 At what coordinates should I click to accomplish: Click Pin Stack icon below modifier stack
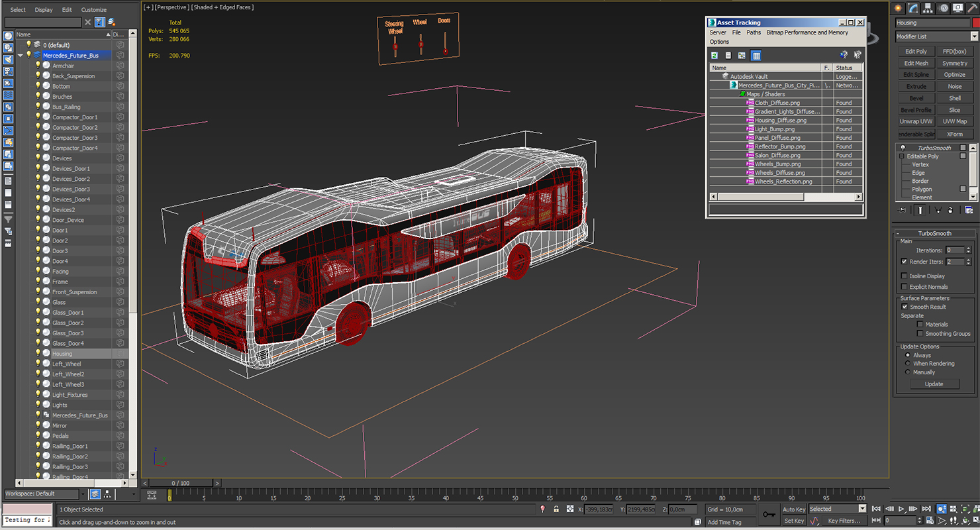click(x=901, y=210)
